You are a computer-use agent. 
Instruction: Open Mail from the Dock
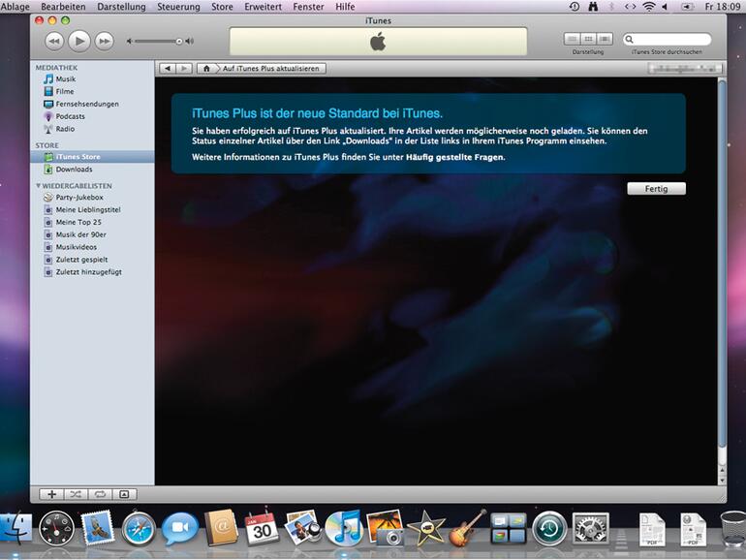point(98,527)
